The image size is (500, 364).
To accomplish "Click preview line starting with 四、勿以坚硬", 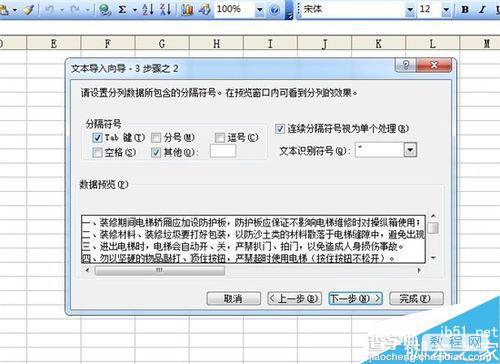I will click(239, 258).
